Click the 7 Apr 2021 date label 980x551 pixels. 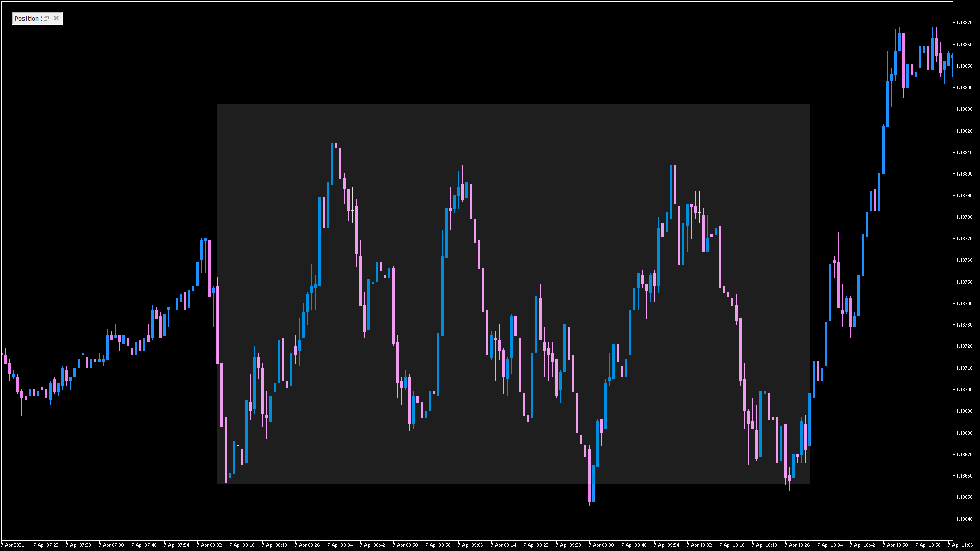click(x=13, y=545)
